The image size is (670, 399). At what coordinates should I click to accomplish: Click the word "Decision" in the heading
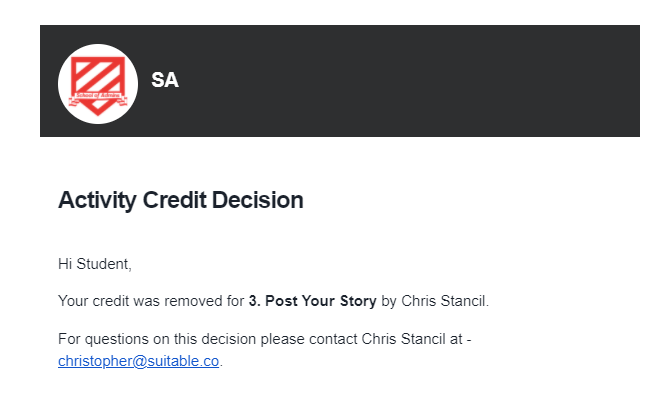coord(258,200)
